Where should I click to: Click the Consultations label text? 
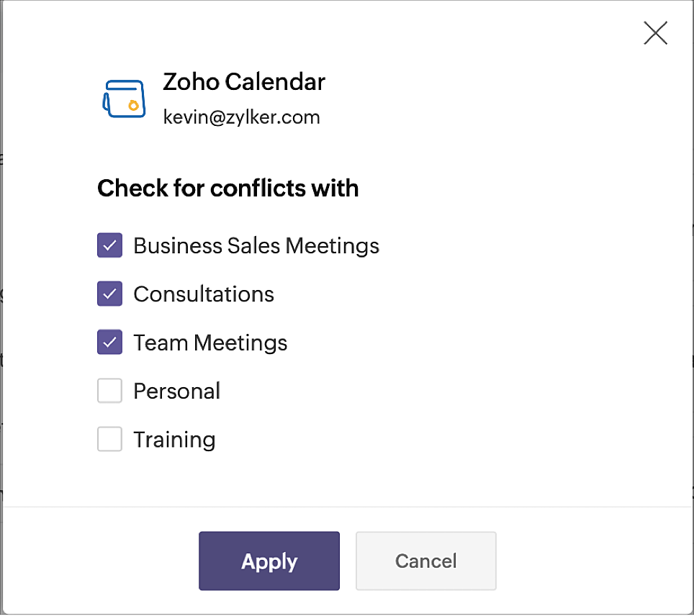click(x=204, y=294)
